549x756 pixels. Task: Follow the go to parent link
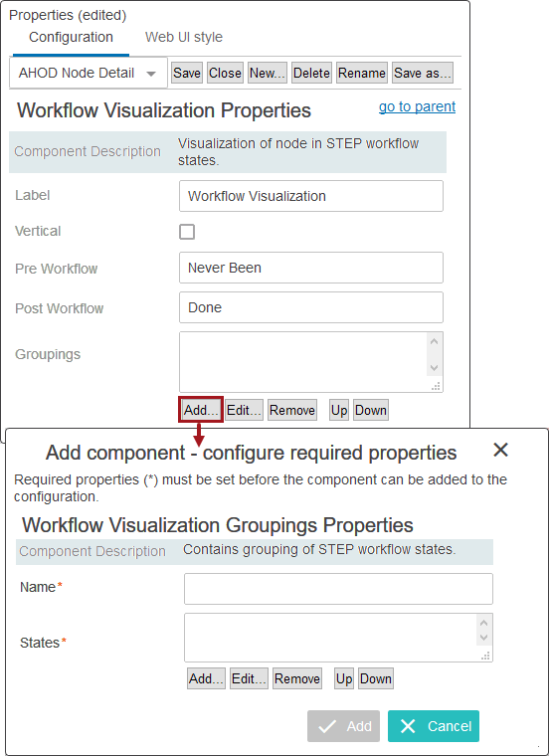[417, 106]
